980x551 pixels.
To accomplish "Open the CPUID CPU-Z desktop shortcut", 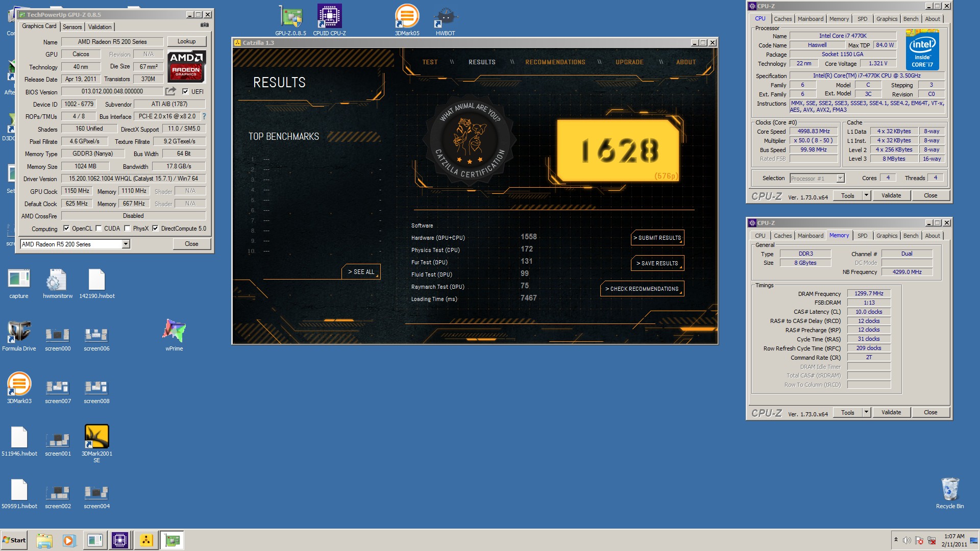I will 329,20.
